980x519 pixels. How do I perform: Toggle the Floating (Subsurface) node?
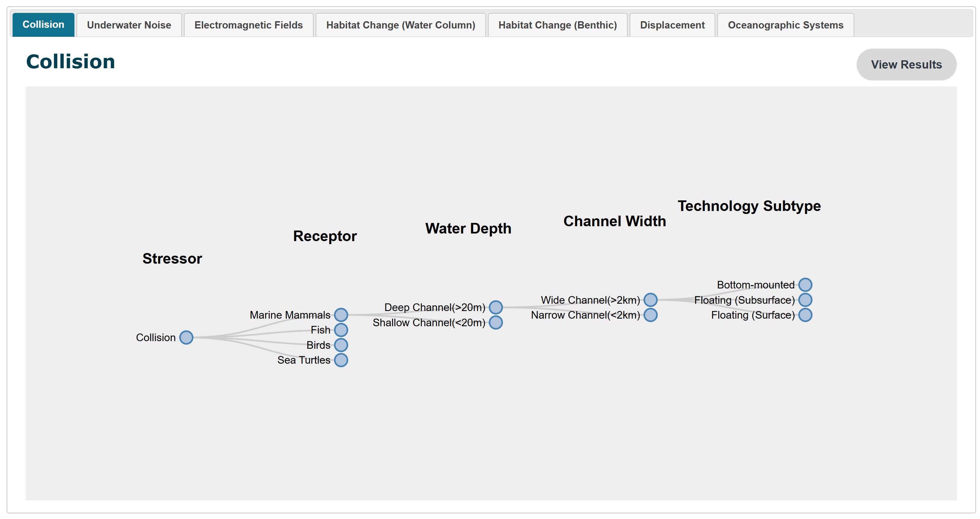coord(805,300)
